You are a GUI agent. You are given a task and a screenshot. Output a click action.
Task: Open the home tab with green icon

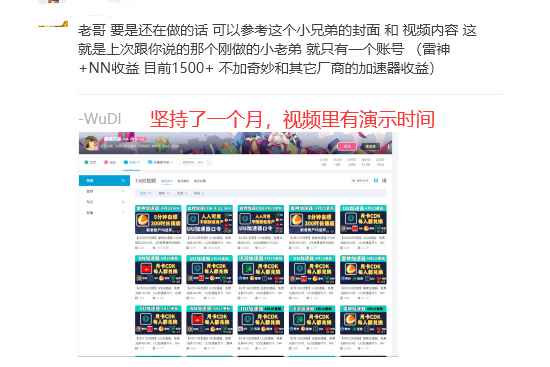pyautogui.click(x=90, y=162)
